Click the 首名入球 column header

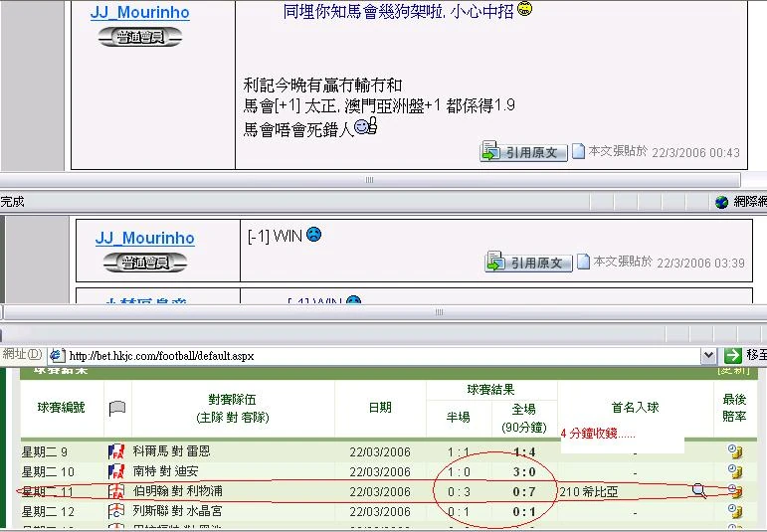click(635, 408)
